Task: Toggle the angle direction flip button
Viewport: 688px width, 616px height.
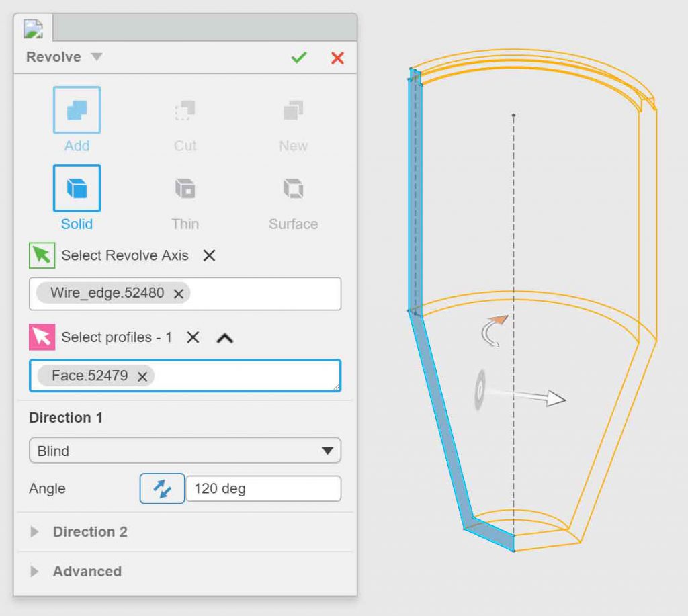Action: (x=162, y=488)
